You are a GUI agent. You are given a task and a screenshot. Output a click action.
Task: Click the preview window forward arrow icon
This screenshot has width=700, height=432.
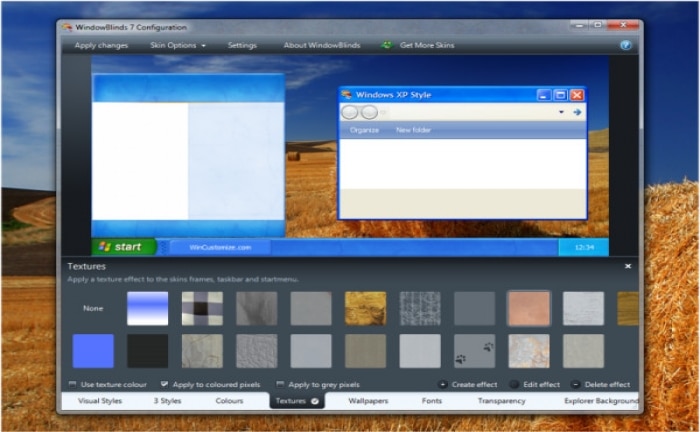577,112
